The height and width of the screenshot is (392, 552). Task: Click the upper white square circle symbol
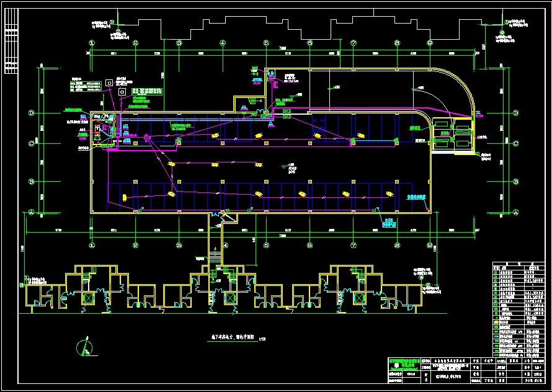109,82
